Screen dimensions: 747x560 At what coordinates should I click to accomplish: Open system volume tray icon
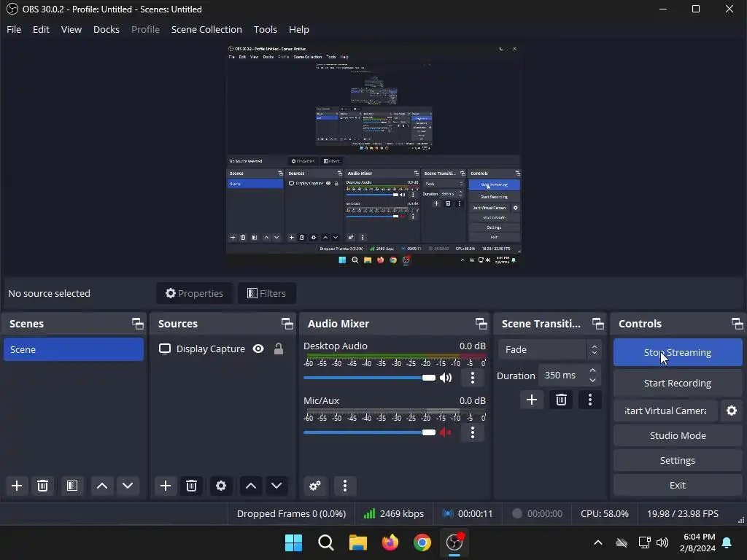point(662,542)
